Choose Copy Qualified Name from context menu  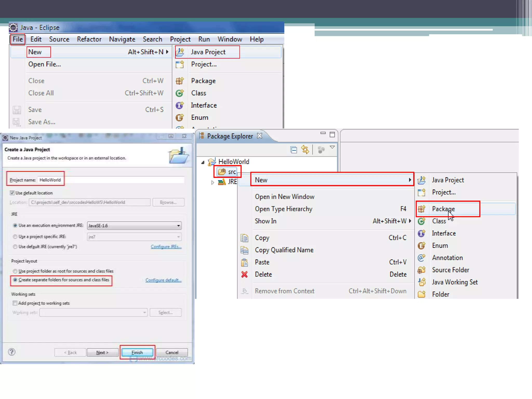point(284,250)
